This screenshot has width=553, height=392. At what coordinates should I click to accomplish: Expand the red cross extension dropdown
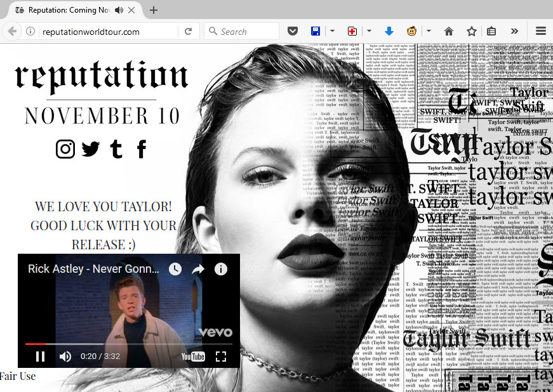pyautogui.click(x=369, y=31)
